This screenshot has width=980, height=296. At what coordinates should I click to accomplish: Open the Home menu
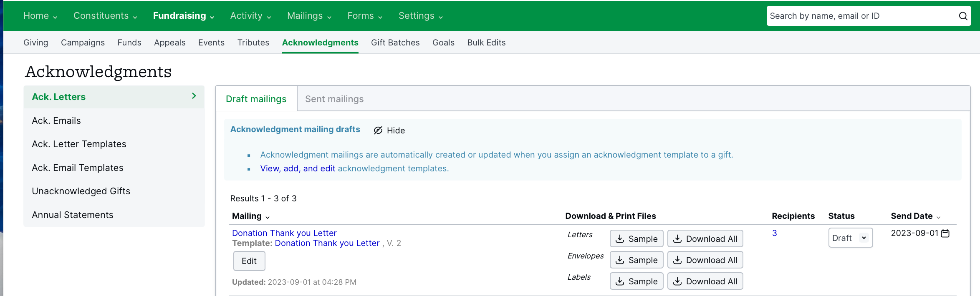[40, 16]
